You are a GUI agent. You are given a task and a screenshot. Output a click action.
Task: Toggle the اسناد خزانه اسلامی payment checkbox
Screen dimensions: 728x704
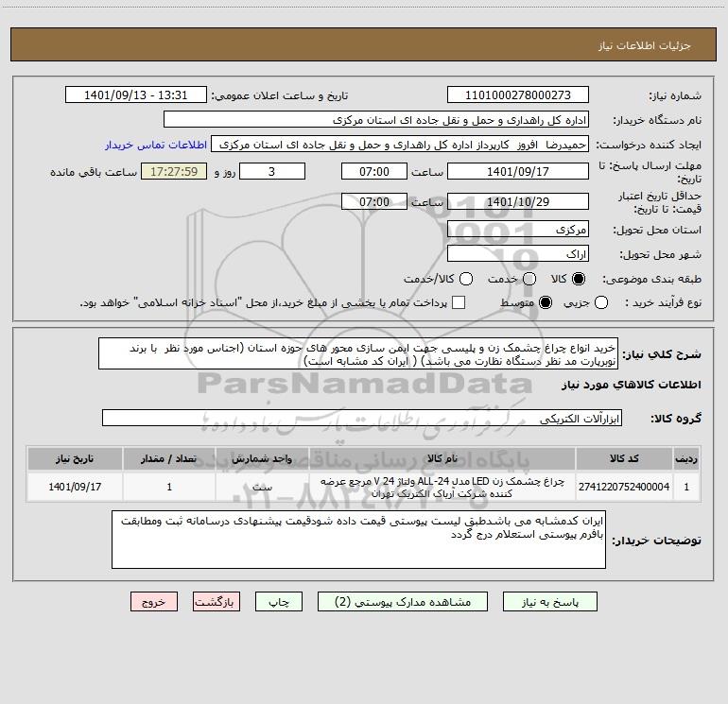[459, 302]
